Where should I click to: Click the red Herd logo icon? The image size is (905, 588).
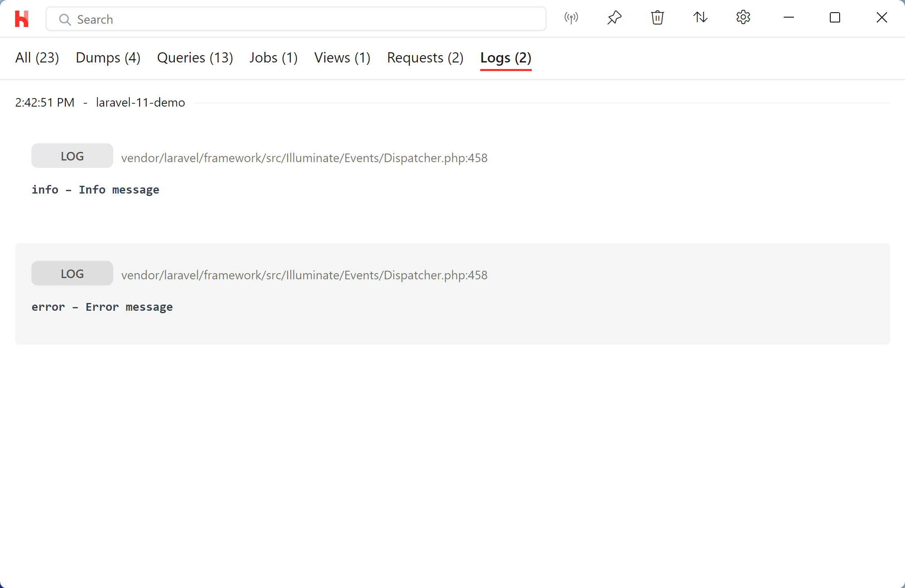tap(22, 19)
